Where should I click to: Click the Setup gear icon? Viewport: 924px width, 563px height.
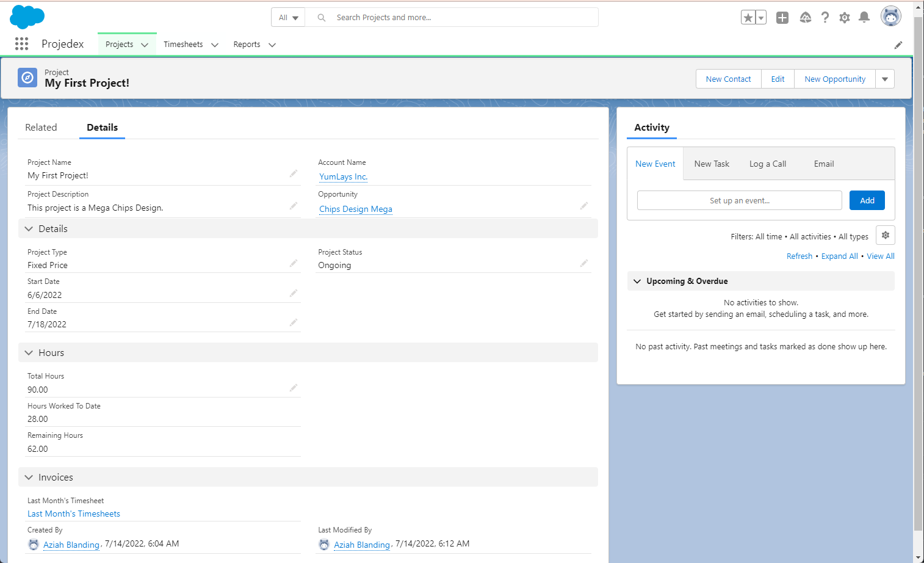tap(845, 17)
